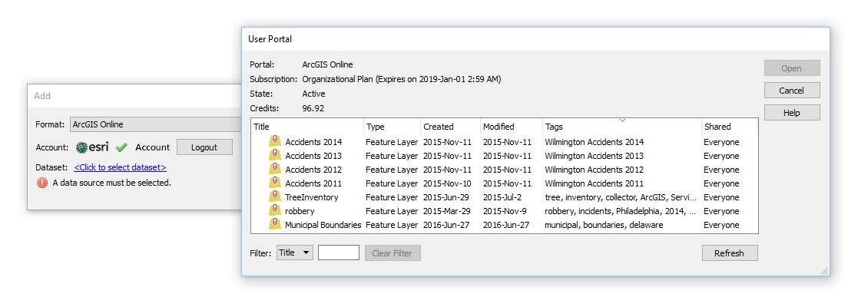Select the 'TreeInventory' title text
The width and height of the screenshot is (868, 307).
click(312, 197)
